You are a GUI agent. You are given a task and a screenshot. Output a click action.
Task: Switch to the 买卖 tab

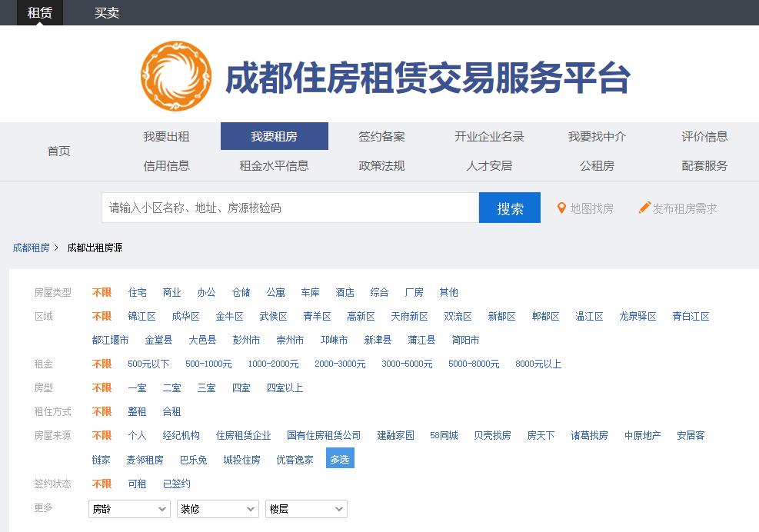pos(107,13)
